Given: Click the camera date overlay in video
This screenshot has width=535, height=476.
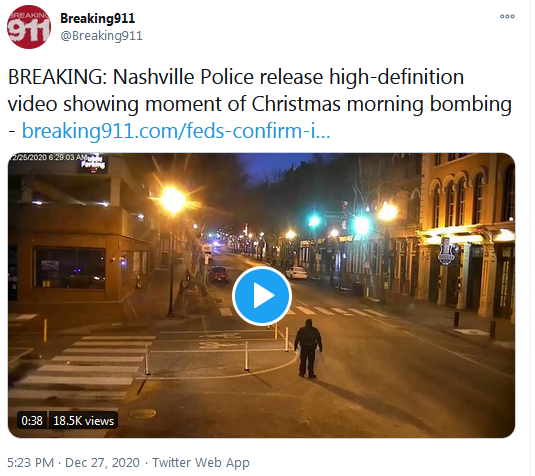Looking at the screenshot, I should 48,158.
